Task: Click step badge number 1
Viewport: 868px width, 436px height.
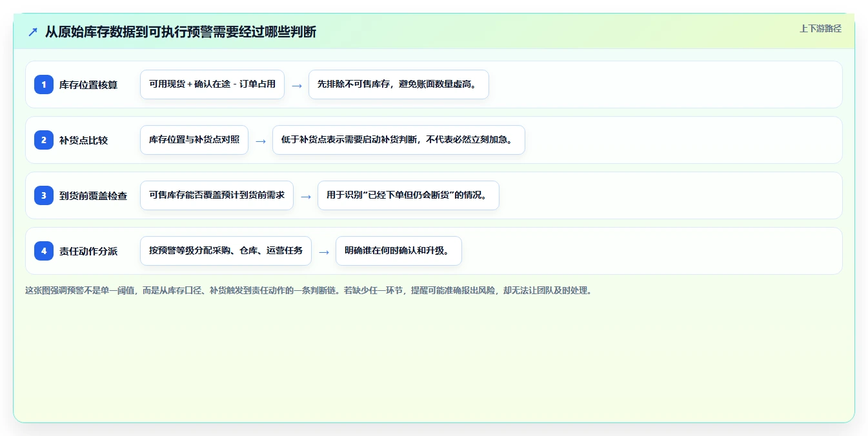Action: 44,84
